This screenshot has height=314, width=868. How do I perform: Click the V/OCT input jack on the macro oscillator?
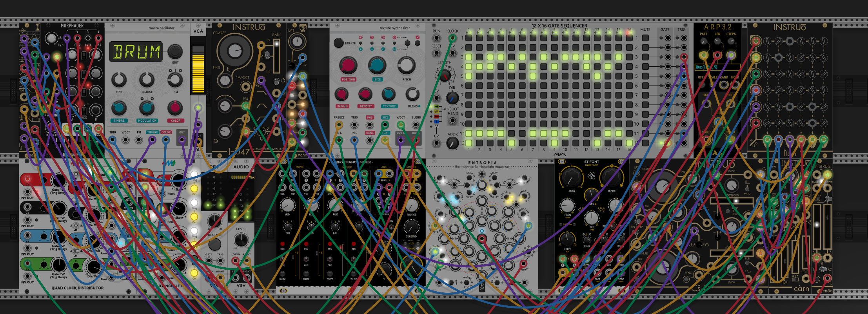click(x=125, y=140)
